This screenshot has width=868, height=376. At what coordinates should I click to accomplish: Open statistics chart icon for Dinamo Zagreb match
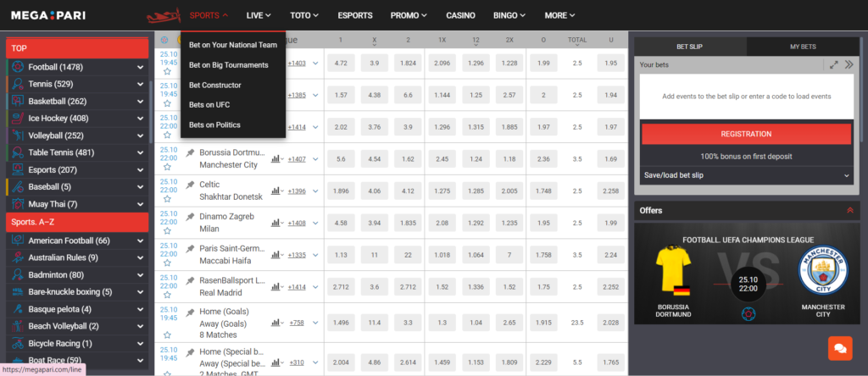click(x=275, y=223)
